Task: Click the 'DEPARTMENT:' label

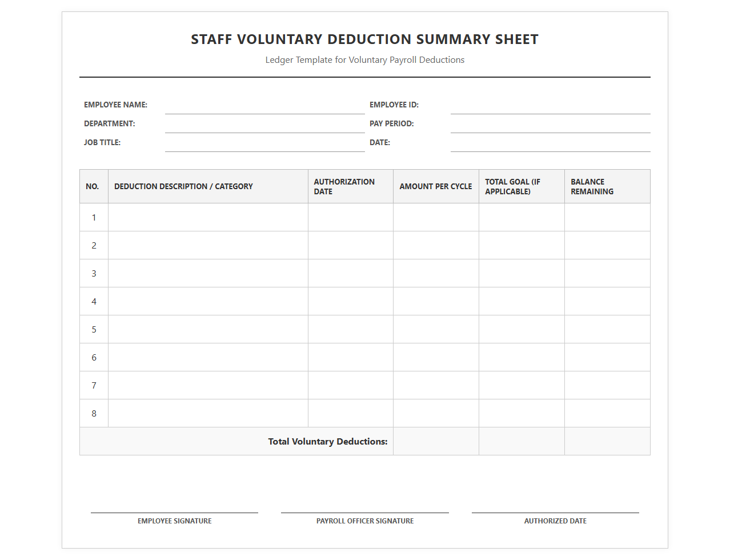Action: 110,123
